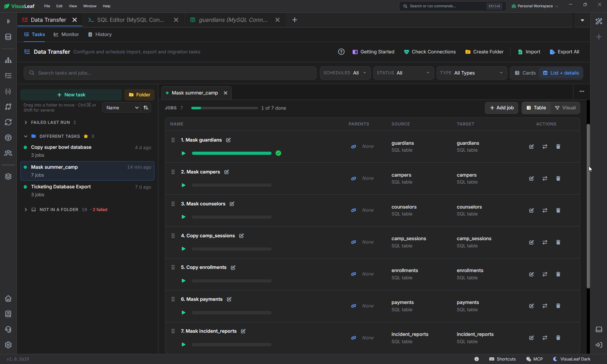Image resolution: width=607 pixels, height=364 pixels.
Task: Expand the FAILED LAST RUN group
Action: [x=26, y=122]
